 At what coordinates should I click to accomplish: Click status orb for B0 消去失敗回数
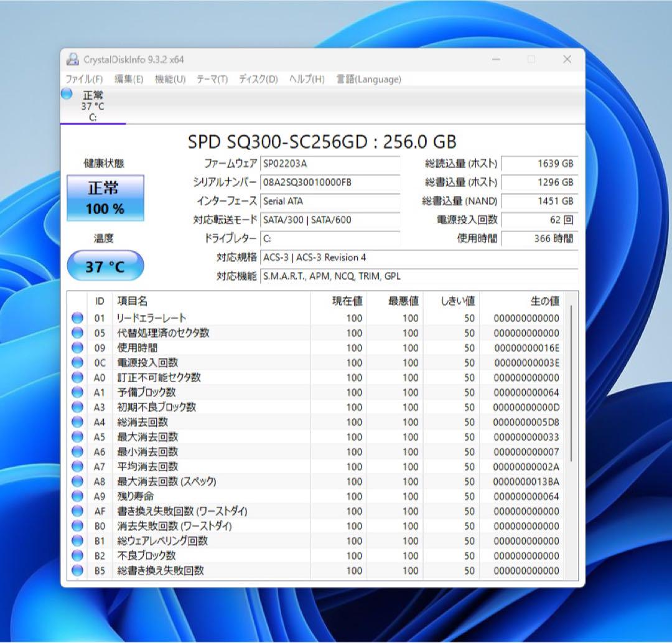pyautogui.click(x=78, y=526)
